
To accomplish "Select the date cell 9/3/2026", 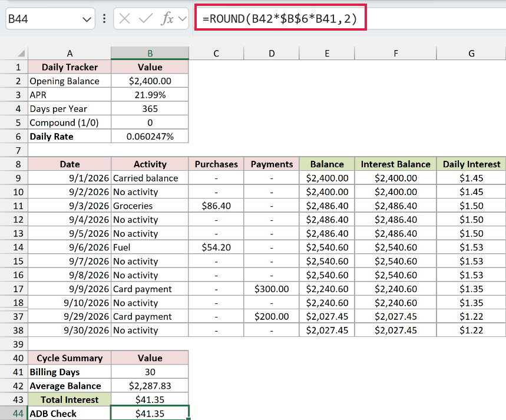I will [70, 206].
